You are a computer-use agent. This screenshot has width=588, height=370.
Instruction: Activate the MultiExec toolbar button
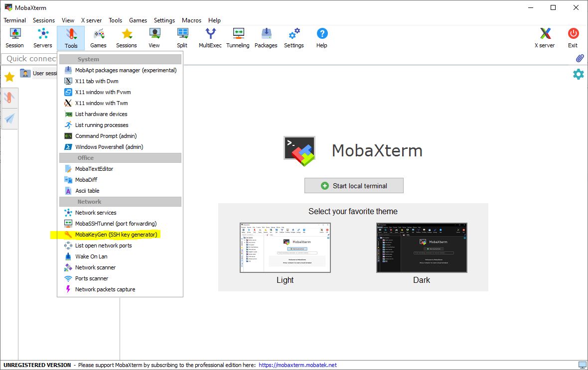point(210,38)
